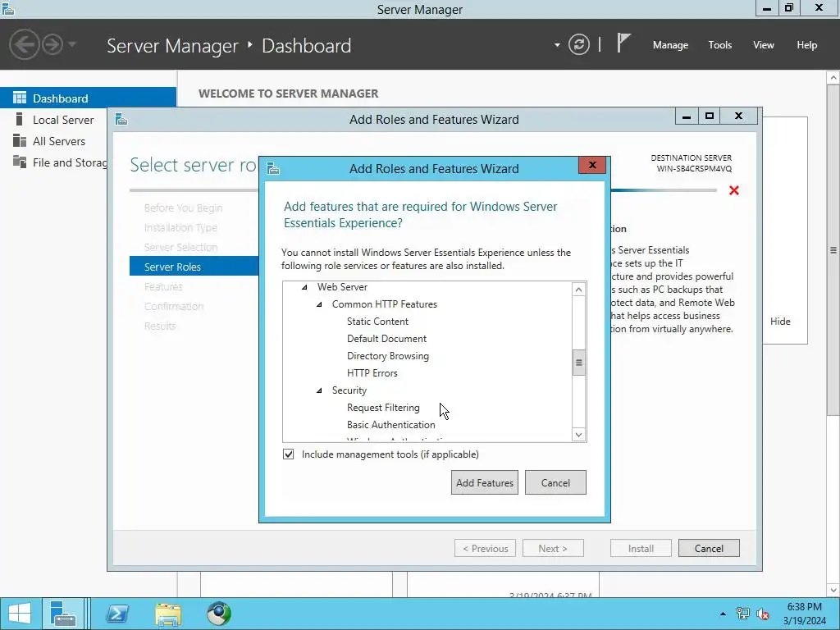Viewport: 840px width, 630px height.
Task: Select HTTP Errors in the tree
Action: (x=372, y=373)
